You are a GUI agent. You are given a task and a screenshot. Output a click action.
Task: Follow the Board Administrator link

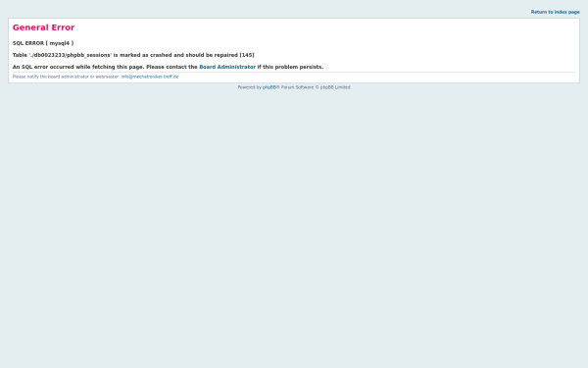pos(227,67)
